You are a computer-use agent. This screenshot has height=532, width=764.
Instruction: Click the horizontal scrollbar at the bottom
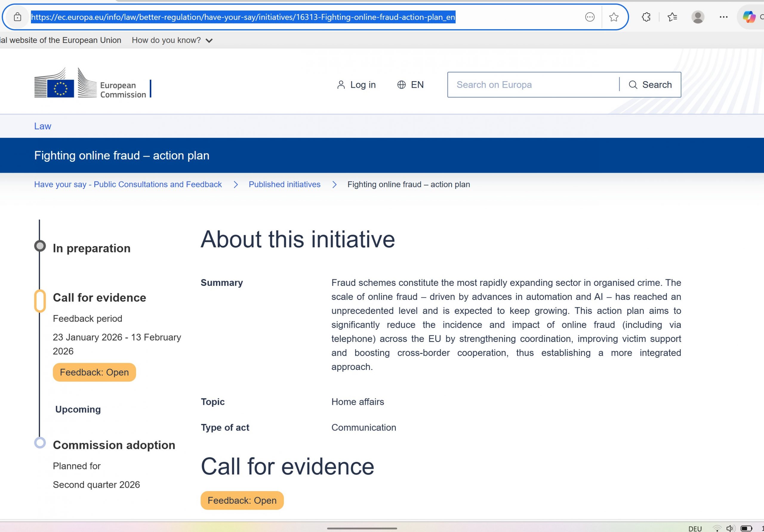pyautogui.click(x=363, y=528)
